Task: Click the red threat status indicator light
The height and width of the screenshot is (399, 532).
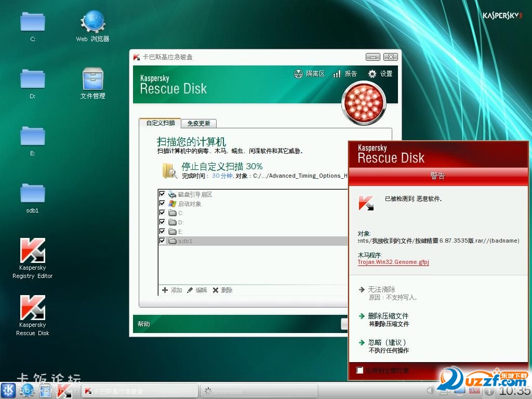Action: (364, 102)
